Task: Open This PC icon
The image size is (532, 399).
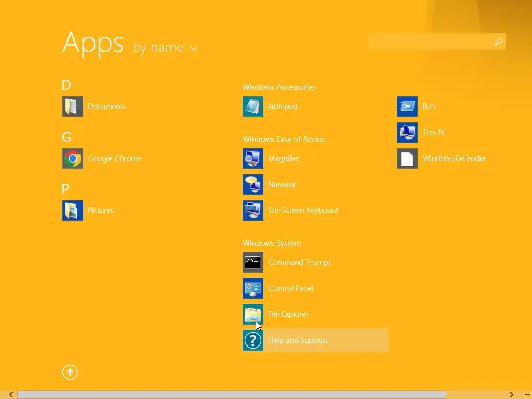Action: pyautogui.click(x=407, y=132)
